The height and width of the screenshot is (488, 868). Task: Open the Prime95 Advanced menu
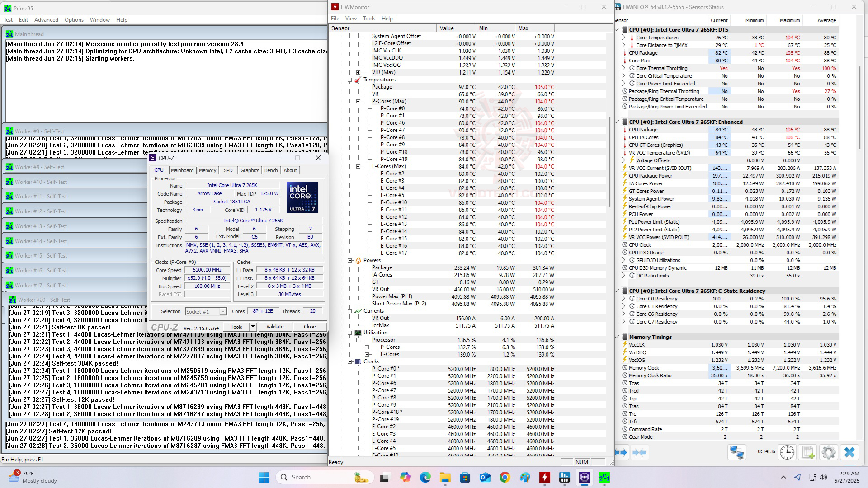(x=46, y=20)
